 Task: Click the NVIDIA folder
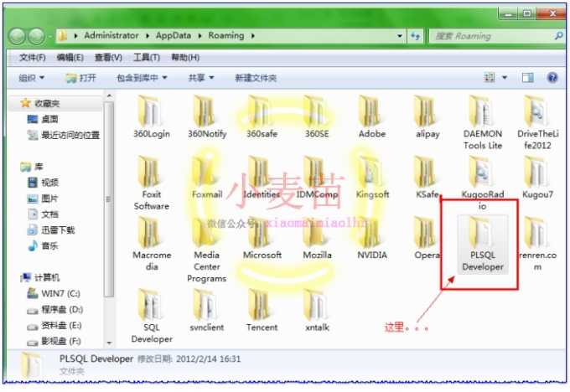[x=372, y=239]
